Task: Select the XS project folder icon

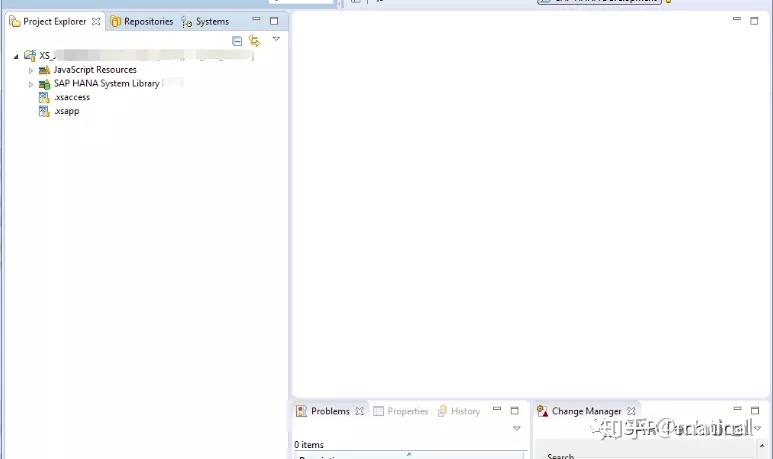Action: [30, 55]
